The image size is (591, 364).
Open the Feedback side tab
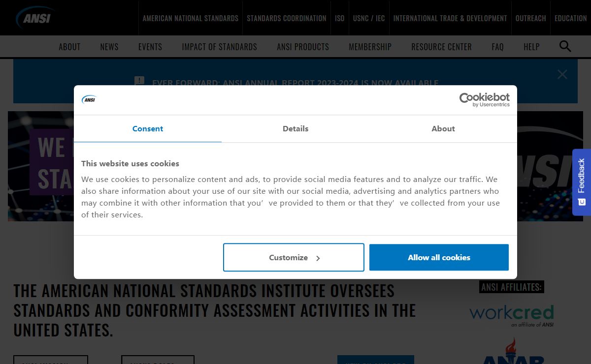582,182
